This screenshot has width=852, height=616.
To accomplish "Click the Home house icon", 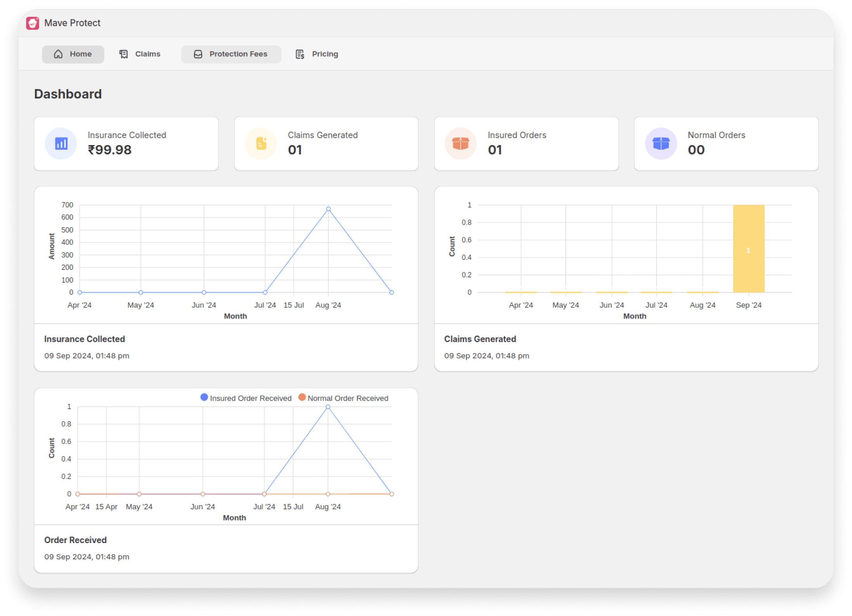I will point(58,54).
